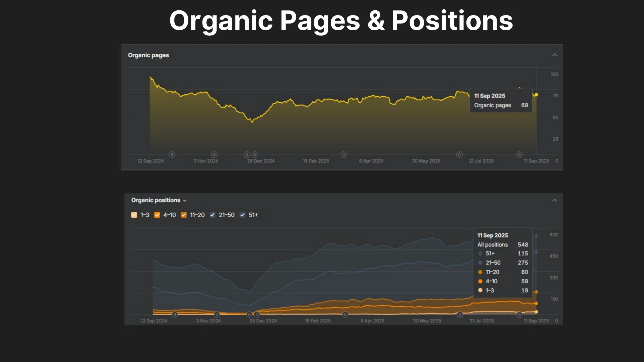Screen dimensions: 644x362
Task: Click the 4–10 orange color dot in positions tooltip
Action: (480, 281)
